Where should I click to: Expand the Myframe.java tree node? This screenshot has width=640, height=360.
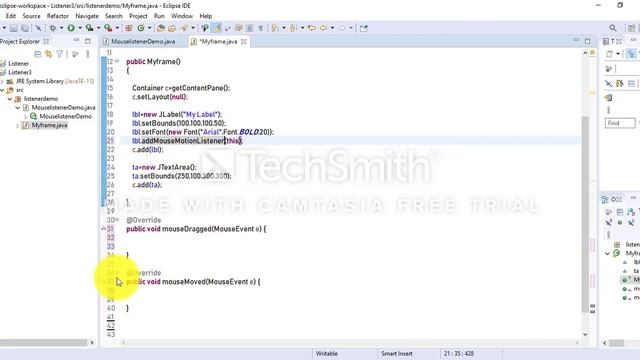(18, 125)
